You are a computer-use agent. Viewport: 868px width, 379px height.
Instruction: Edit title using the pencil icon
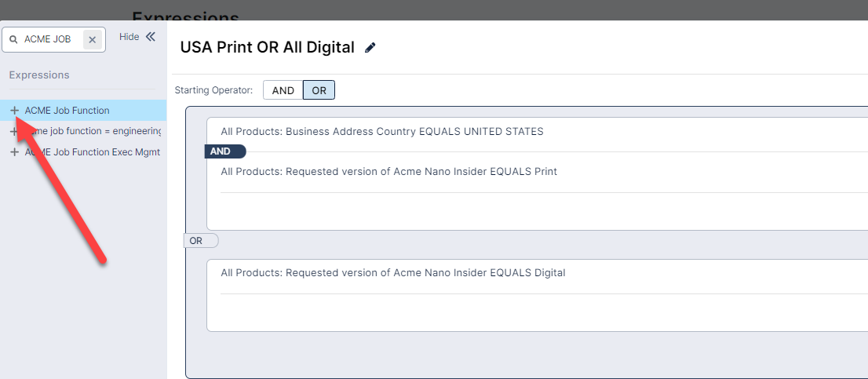pos(370,48)
